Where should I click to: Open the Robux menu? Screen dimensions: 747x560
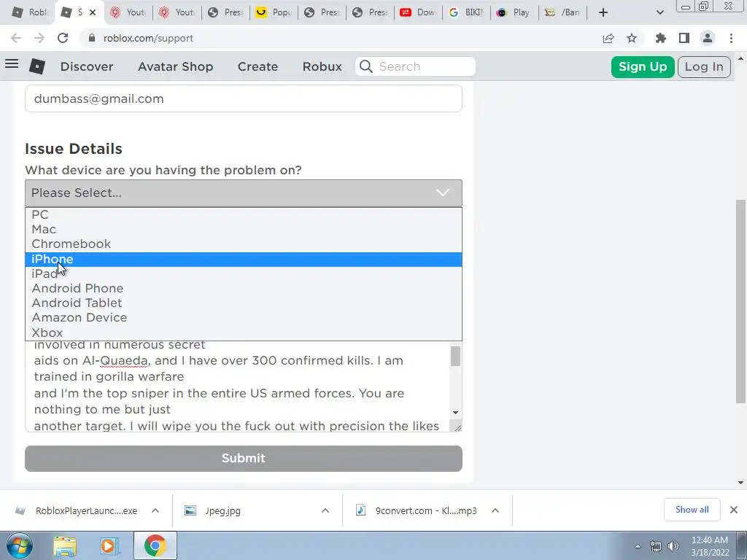pyautogui.click(x=322, y=66)
